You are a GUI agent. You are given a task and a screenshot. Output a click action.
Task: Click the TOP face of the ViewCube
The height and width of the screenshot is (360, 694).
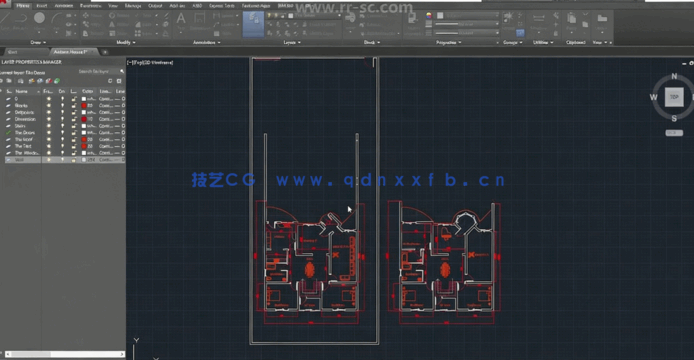point(674,97)
